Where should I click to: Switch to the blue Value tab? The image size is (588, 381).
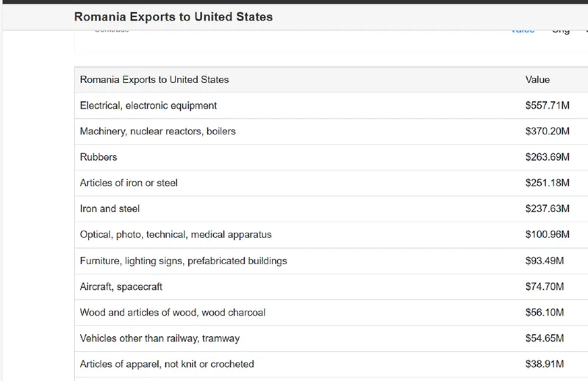(x=523, y=31)
